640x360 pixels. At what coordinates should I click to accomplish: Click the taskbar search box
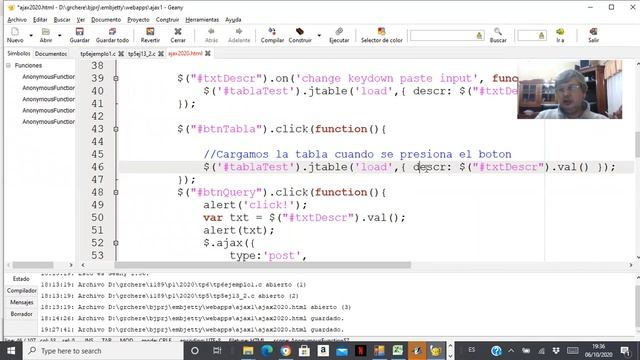pyautogui.click(x=103, y=351)
